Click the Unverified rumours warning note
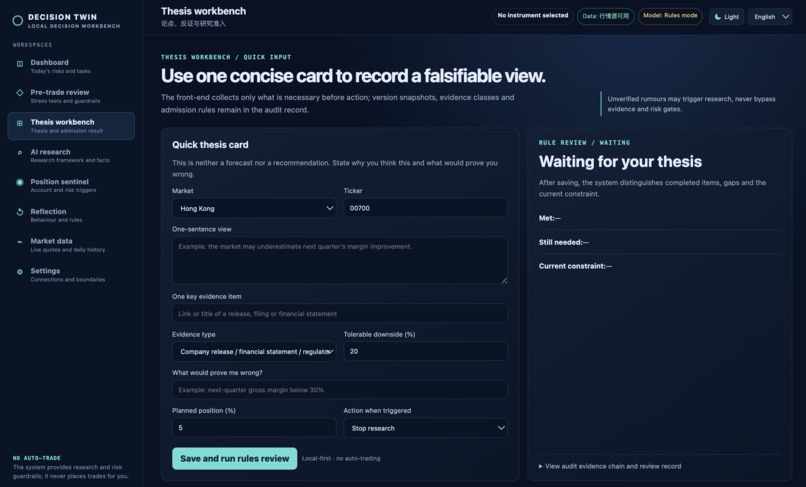806x487 pixels. (x=691, y=104)
